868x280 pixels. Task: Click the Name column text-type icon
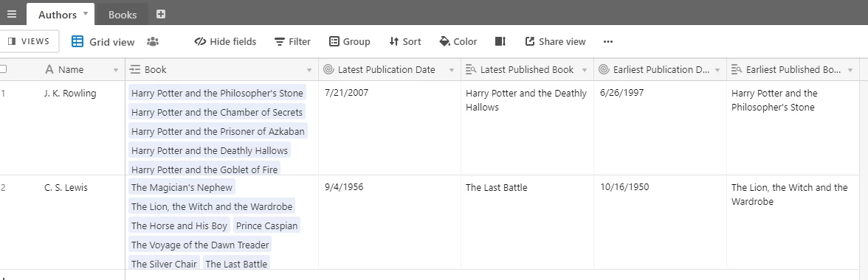point(49,69)
